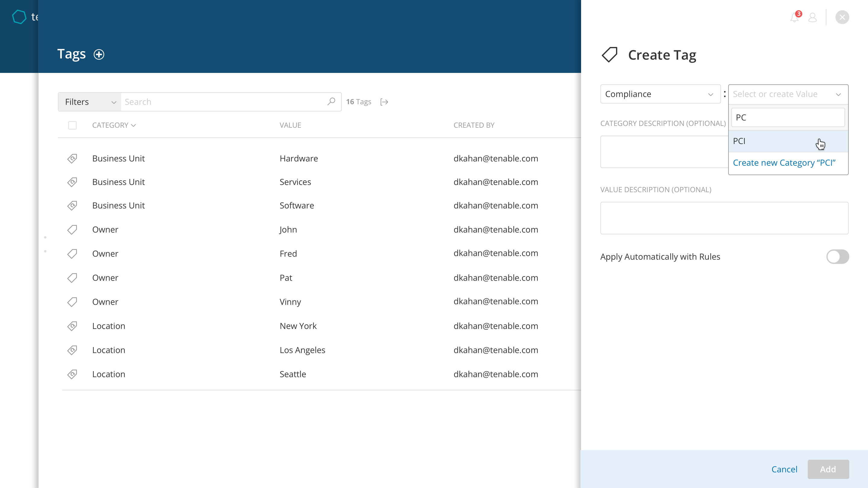868x488 pixels.
Task: Open the user account icon
Action: pyautogui.click(x=813, y=17)
